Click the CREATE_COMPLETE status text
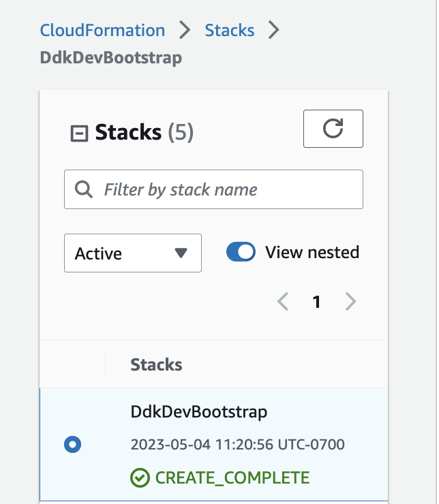The height and width of the screenshot is (504, 439). point(232,477)
